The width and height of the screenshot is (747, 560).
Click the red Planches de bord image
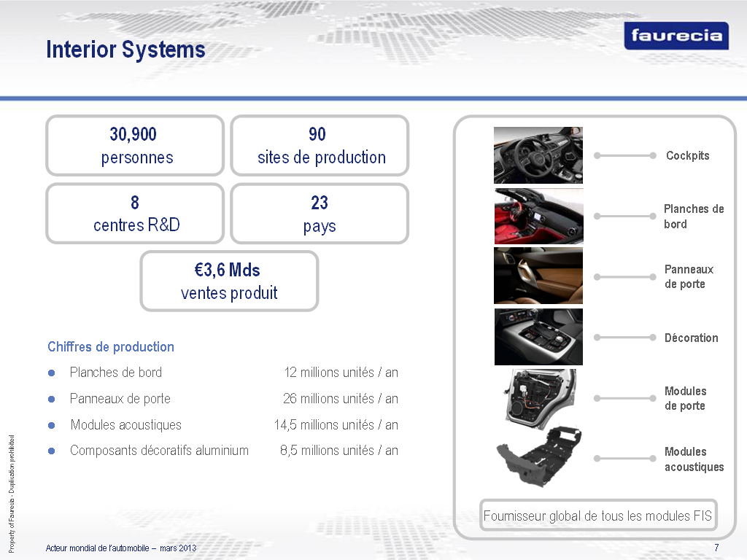coord(538,216)
